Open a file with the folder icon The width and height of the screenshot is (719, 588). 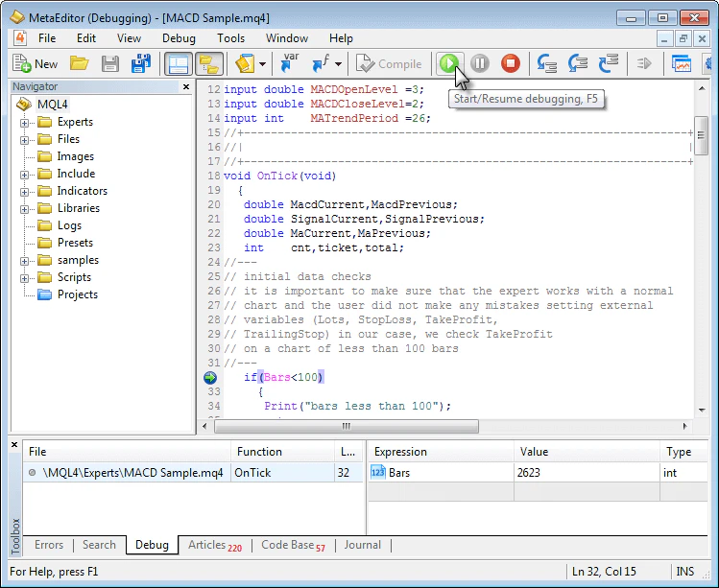(79, 63)
